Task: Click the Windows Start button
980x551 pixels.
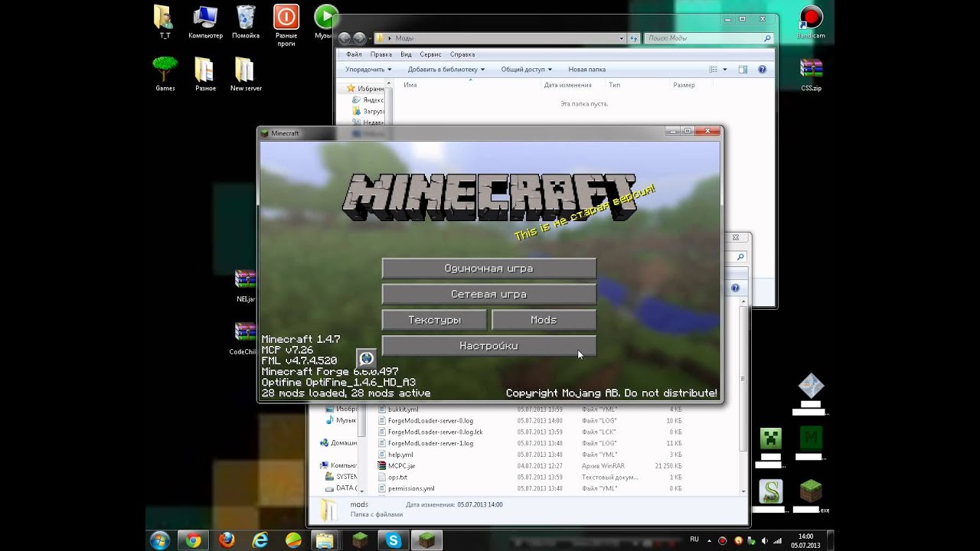Action: click(x=160, y=540)
